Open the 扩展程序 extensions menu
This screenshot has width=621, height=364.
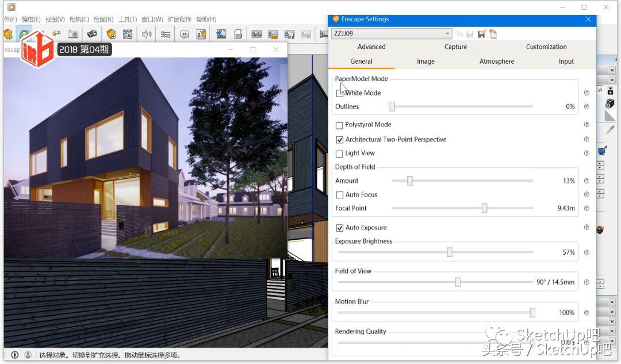coord(179,20)
